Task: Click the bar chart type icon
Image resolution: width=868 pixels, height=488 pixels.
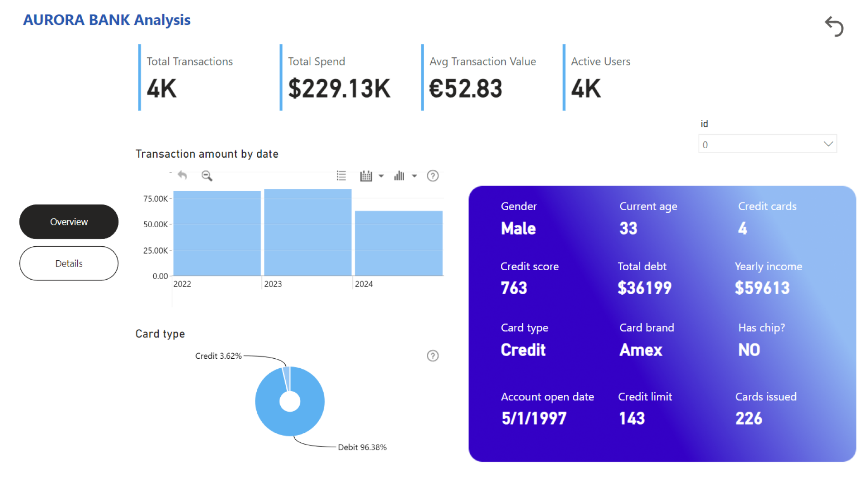Action: [399, 176]
